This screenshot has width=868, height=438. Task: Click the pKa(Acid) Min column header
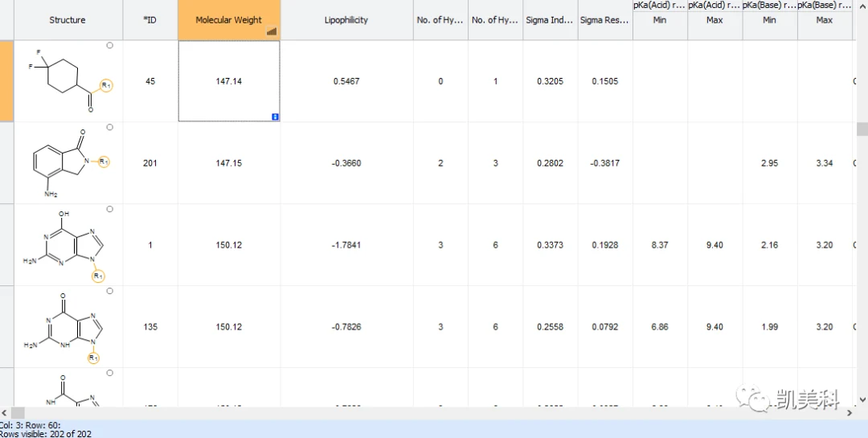(x=660, y=20)
